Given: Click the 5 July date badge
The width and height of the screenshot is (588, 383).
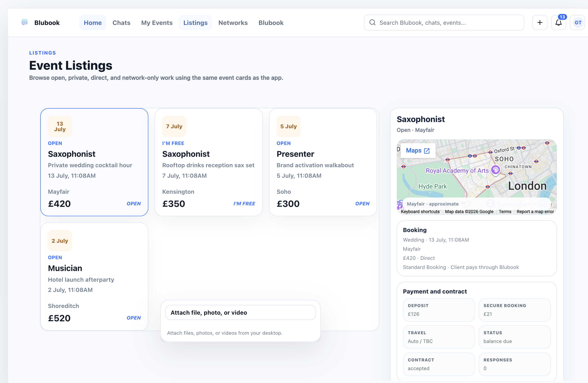Looking at the screenshot, I should tap(288, 126).
